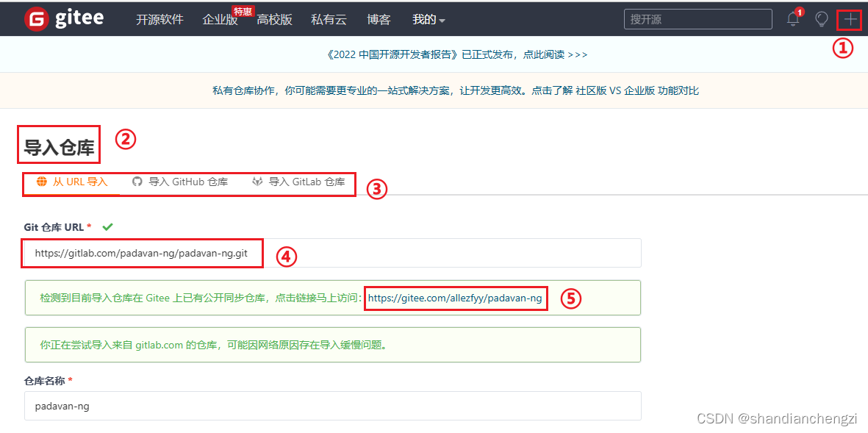Open gitee.com/allezfyy/padavan-ng link
868x433 pixels.
point(455,298)
